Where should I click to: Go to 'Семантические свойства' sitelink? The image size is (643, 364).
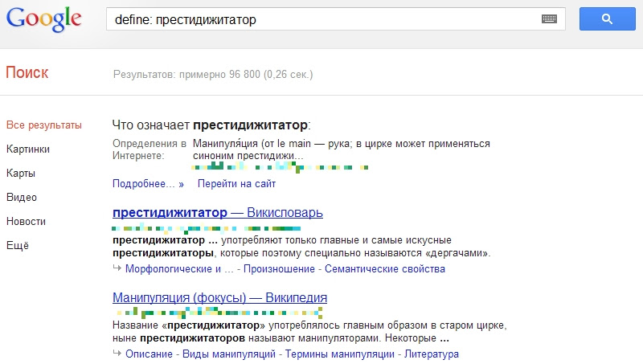(x=385, y=269)
